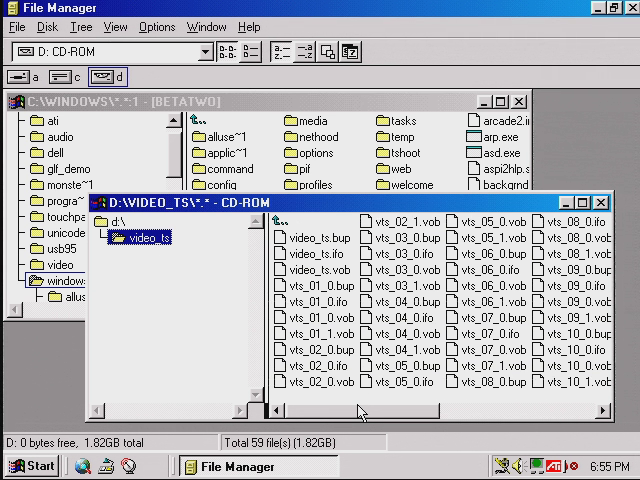Click scroll up arrow in C:\WINDOWS tree
640x480 pixels.
coord(173,120)
